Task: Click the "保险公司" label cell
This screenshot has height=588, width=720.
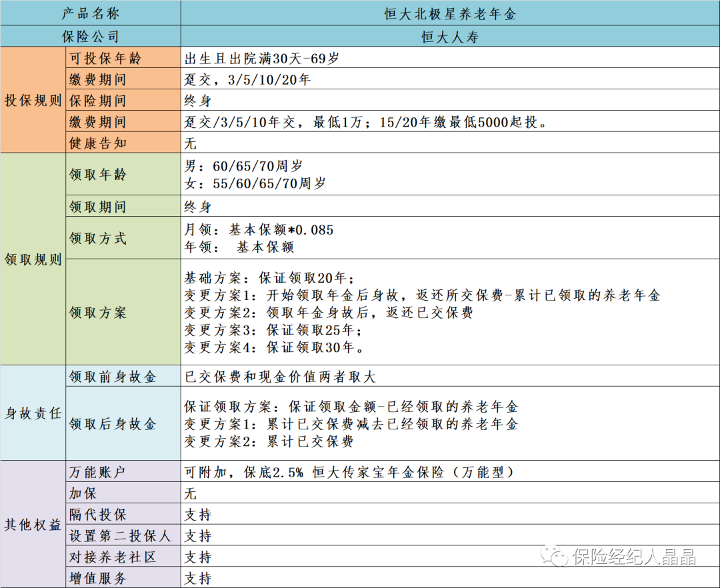Action: 91,36
